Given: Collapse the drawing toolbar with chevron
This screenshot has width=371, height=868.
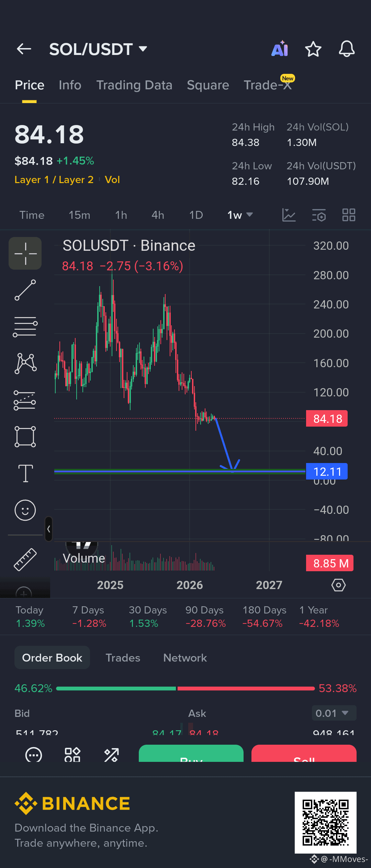Looking at the screenshot, I should (x=49, y=529).
